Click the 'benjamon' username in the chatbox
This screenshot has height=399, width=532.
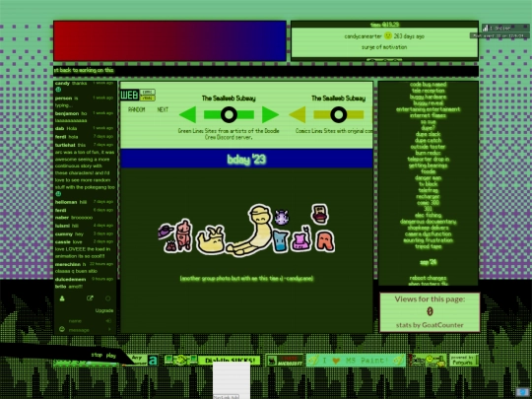coord(67,113)
